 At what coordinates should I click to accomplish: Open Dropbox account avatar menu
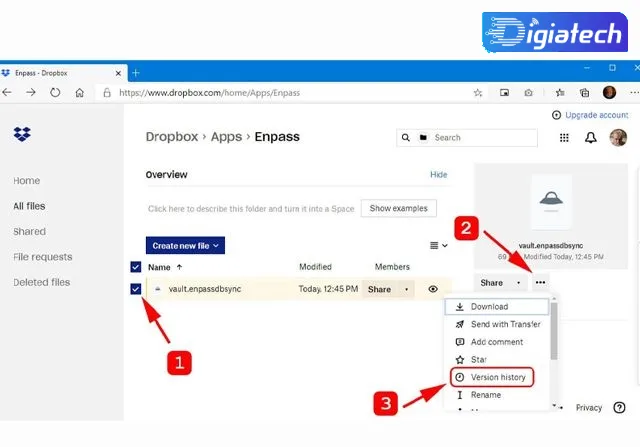click(618, 138)
